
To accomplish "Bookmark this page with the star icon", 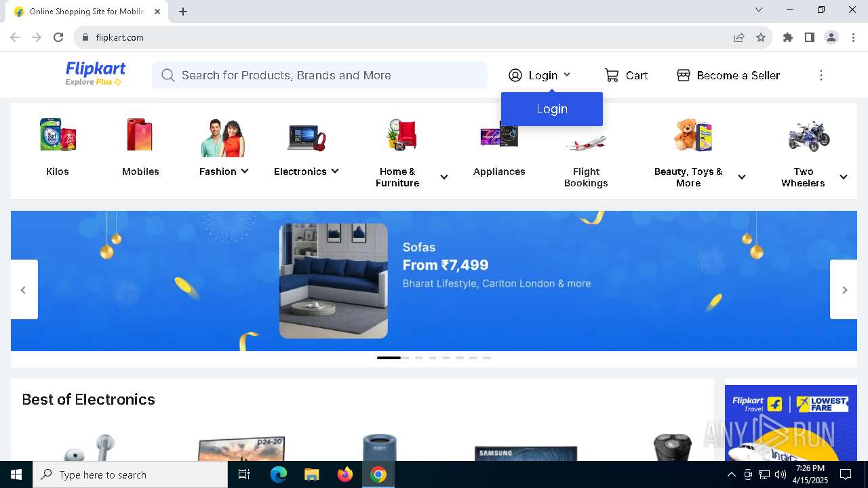I will (x=761, y=37).
